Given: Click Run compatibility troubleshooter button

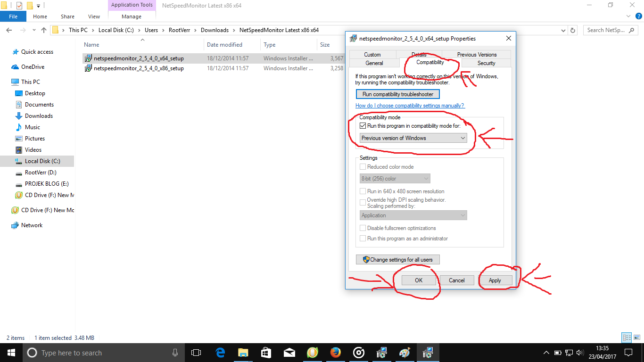Looking at the screenshot, I should coord(398,94).
